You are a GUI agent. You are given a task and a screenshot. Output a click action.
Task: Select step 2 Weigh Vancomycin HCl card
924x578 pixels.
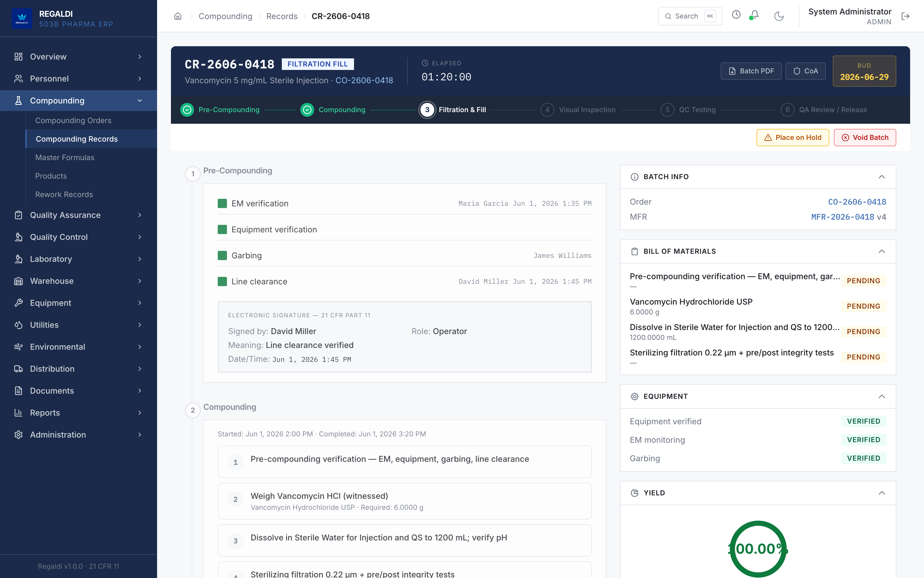pyautogui.click(x=404, y=501)
